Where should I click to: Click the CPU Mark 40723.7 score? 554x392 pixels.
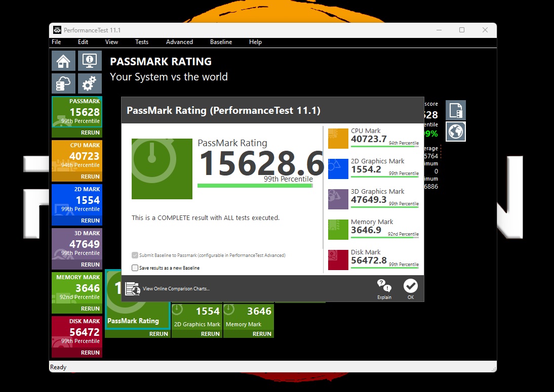tap(369, 139)
